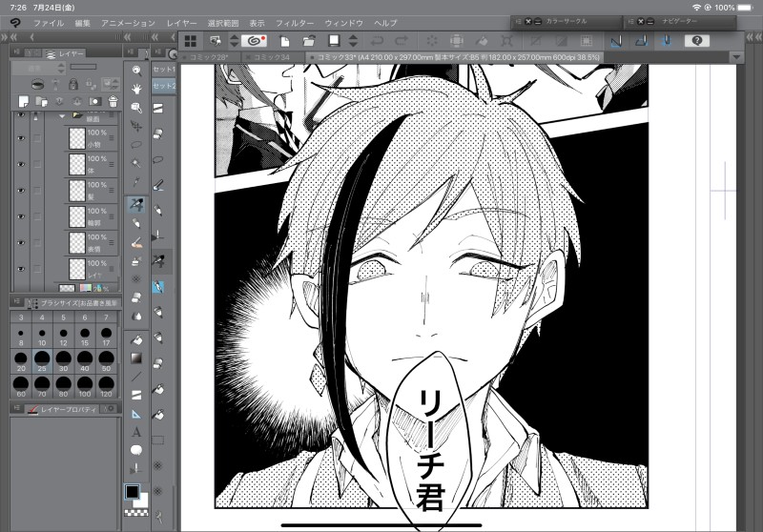Open the アニメーション menu
Screen dimensions: 763x532
pos(128,23)
